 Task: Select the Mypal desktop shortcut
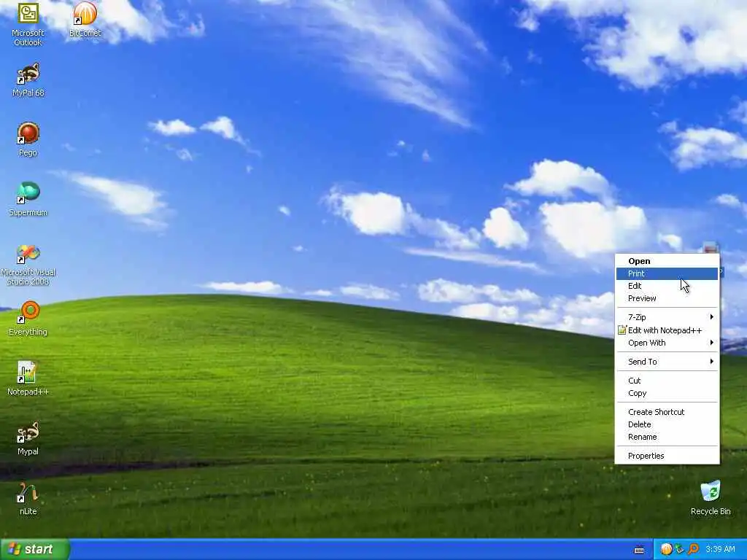pos(28,438)
